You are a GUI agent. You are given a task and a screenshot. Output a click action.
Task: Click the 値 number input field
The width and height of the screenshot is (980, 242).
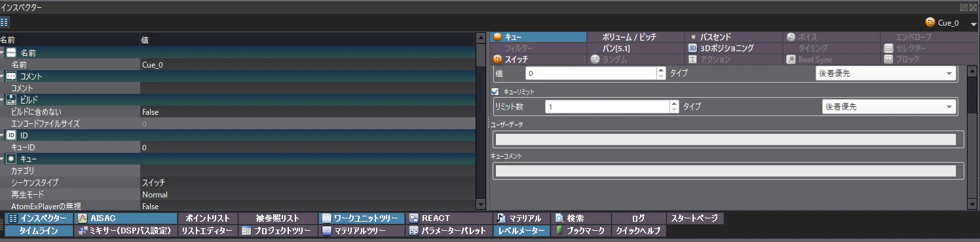coord(591,73)
